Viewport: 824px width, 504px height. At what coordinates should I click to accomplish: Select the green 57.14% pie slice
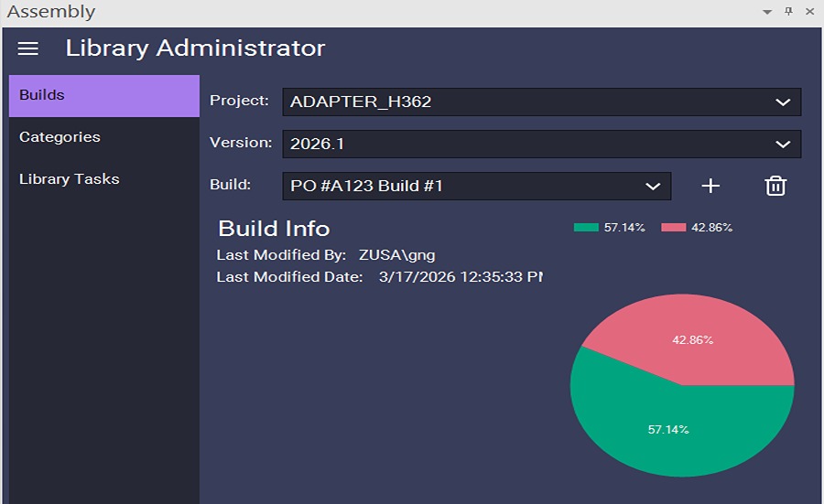pos(668,430)
